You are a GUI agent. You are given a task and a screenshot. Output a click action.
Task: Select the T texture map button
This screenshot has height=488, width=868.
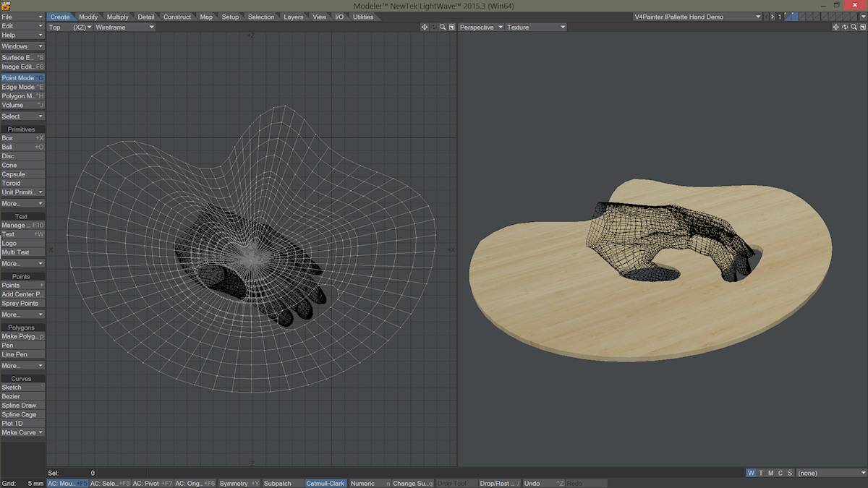[761, 473]
